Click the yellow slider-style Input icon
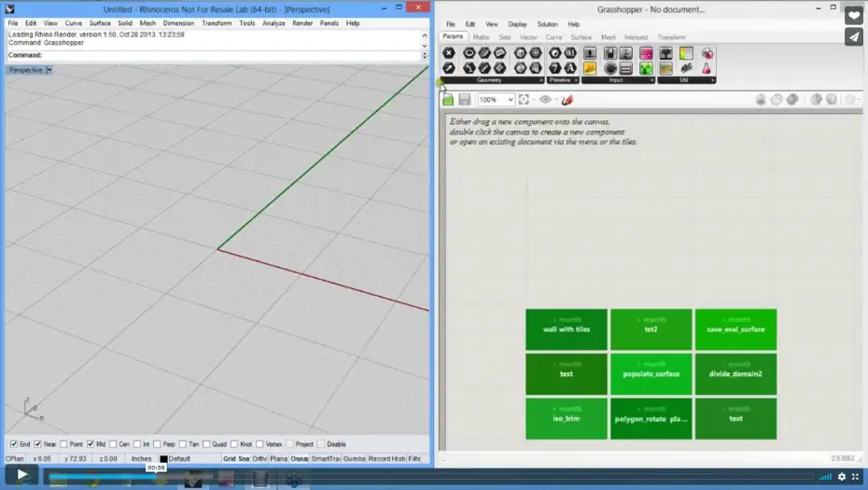The image size is (868, 490). coord(590,68)
